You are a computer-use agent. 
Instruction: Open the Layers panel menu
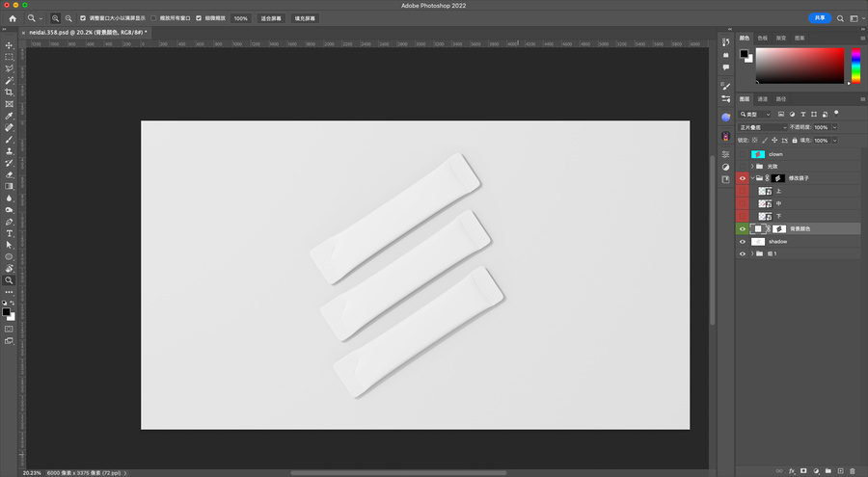coord(862,99)
